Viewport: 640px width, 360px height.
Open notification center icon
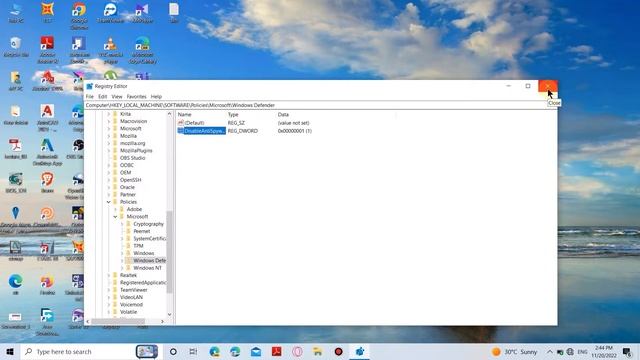tap(627, 351)
